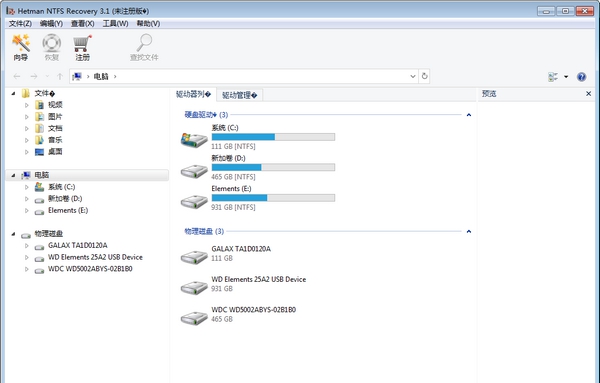The height and width of the screenshot is (383, 600).
Task: Select the 图片 folder in tree
Action: coord(55,117)
